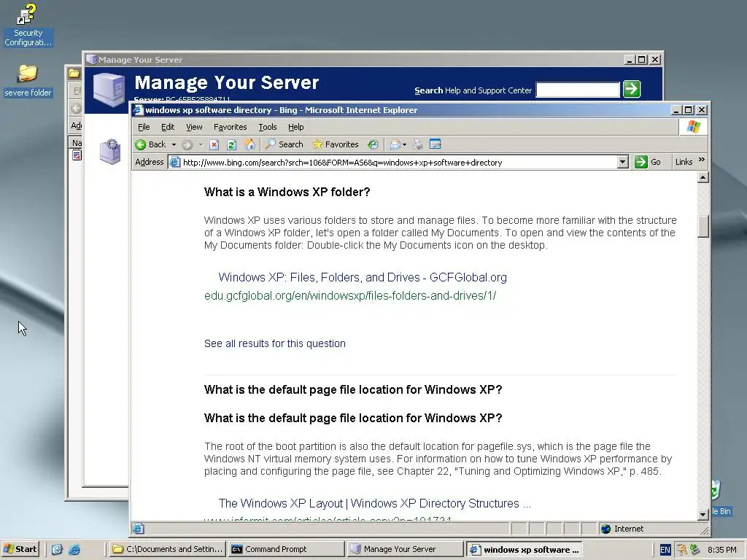Image resolution: width=747 pixels, height=560 pixels.
Task: Click the Show Desktop quick launch icon
Action: [57, 550]
